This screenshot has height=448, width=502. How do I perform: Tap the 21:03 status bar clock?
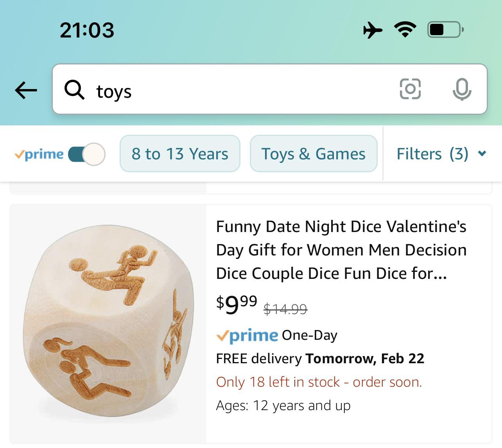(87, 30)
